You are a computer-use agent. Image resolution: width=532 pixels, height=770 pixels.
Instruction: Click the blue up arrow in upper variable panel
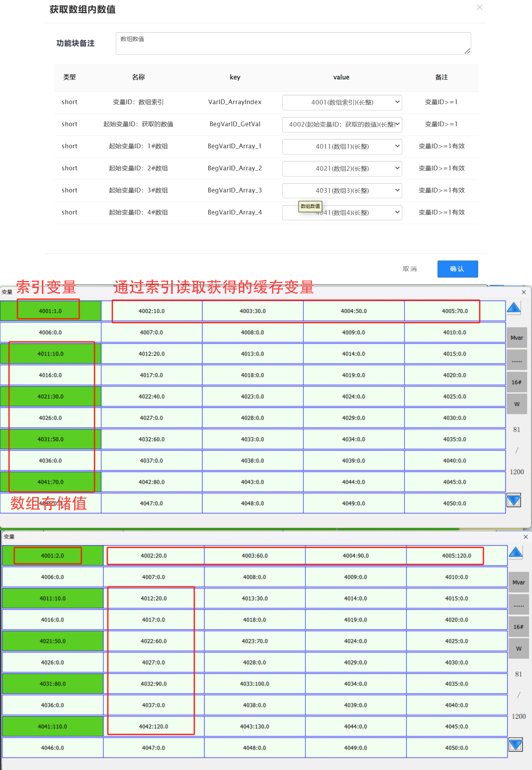514,308
